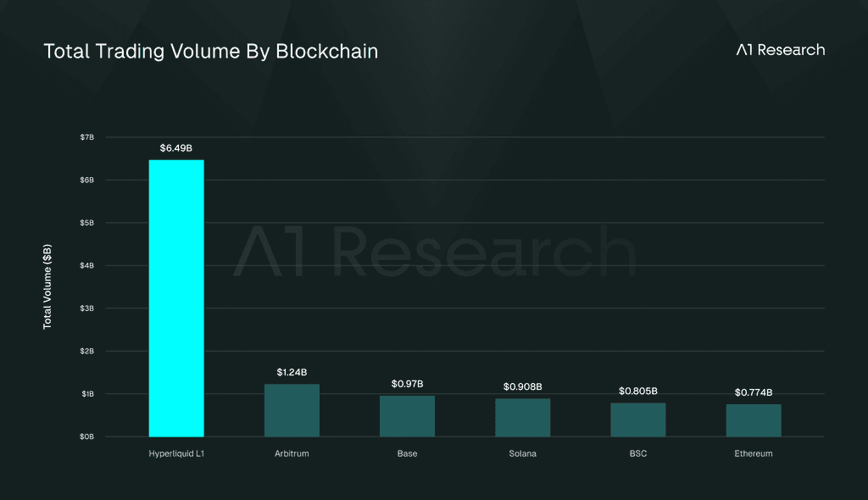Click the Hyperliquid L1 axis label
The height and width of the screenshot is (500, 868).
(176, 453)
